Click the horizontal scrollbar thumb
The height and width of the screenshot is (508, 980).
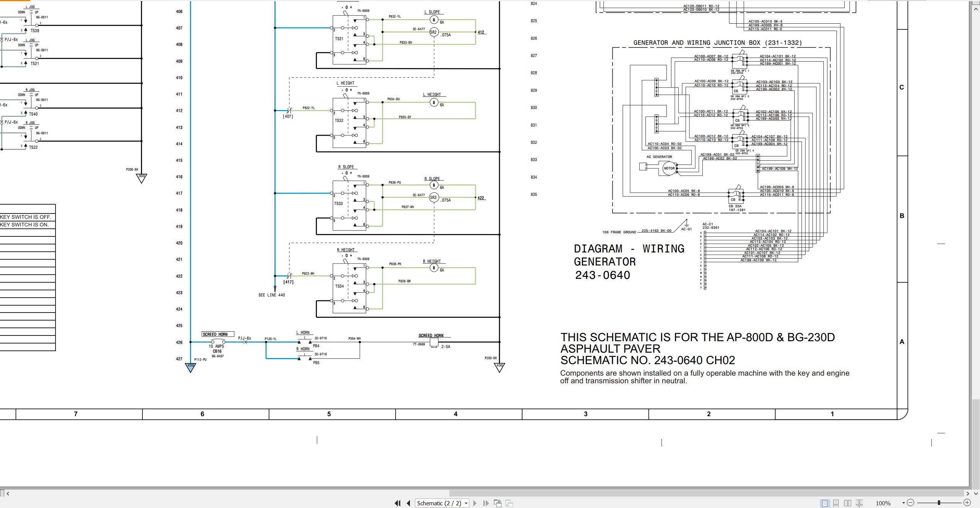(706, 493)
